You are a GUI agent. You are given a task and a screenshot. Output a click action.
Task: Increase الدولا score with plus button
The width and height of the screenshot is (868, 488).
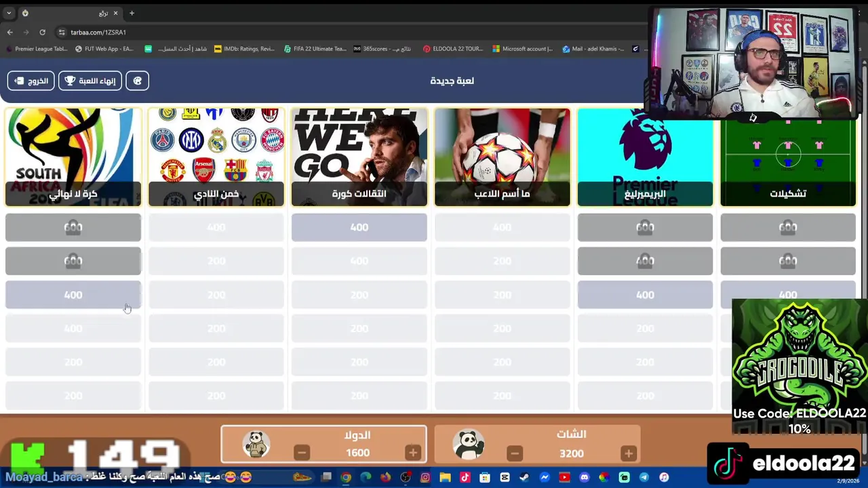pos(412,453)
